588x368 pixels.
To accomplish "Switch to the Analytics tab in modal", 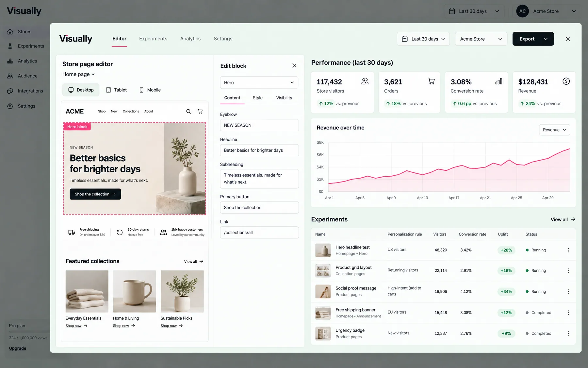I will pyautogui.click(x=190, y=39).
